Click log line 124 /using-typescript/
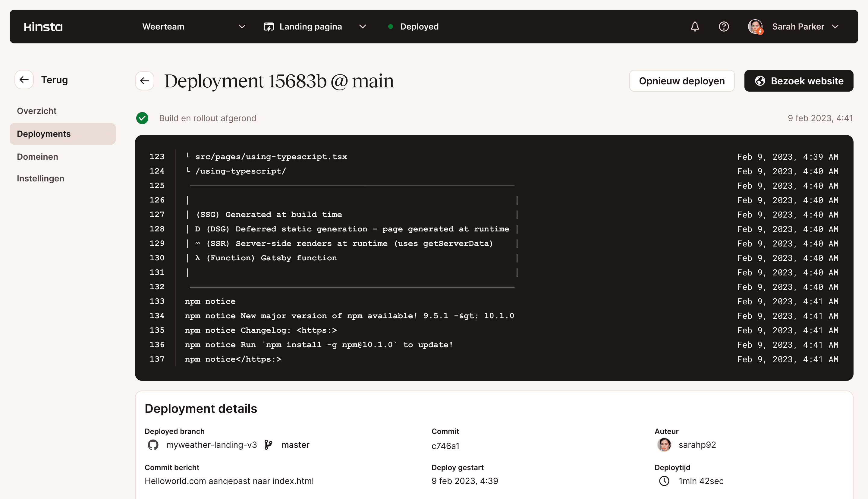 [x=240, y=171]
